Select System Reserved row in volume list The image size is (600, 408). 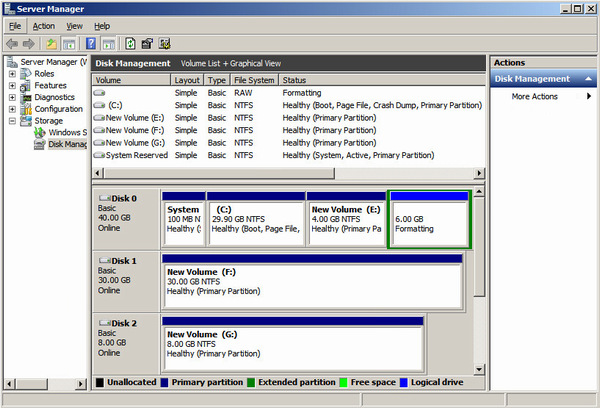[288, 155]
